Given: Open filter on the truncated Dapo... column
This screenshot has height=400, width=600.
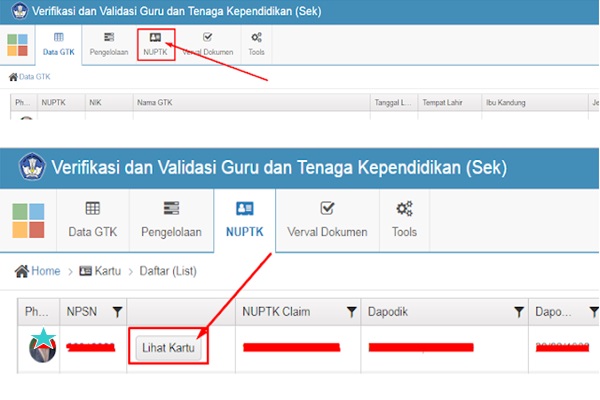Looking at the screenshot, I should [594, 312].
